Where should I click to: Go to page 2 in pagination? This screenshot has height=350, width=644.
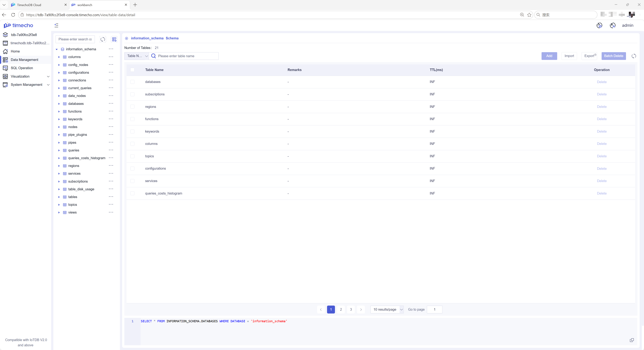tap(341, 309)
